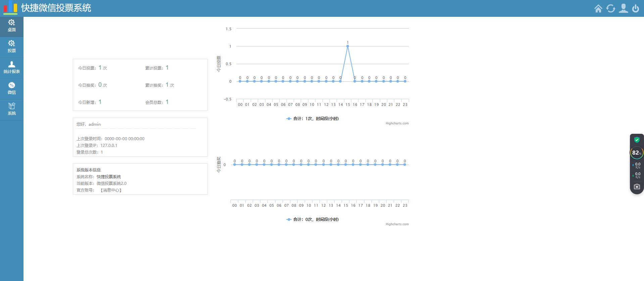Screen dimensions: 644x281
Task: Click the 【消息中心】 link
Action: [x=111, y=190]
